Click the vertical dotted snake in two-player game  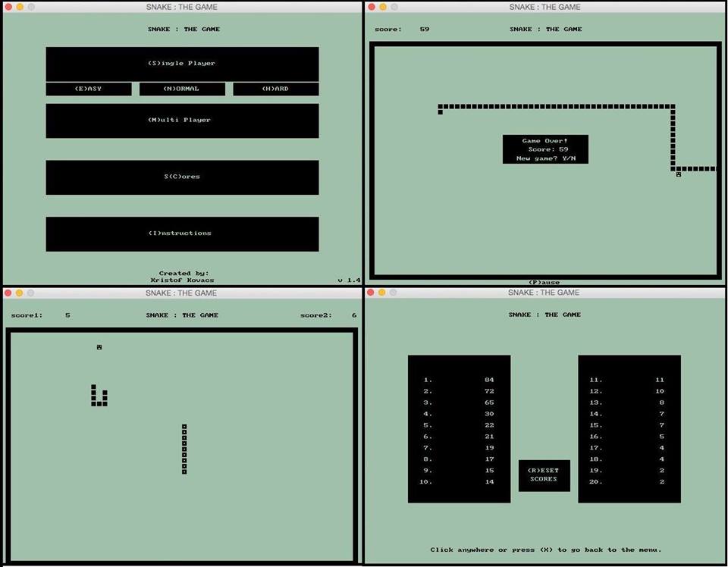[184, 450]
